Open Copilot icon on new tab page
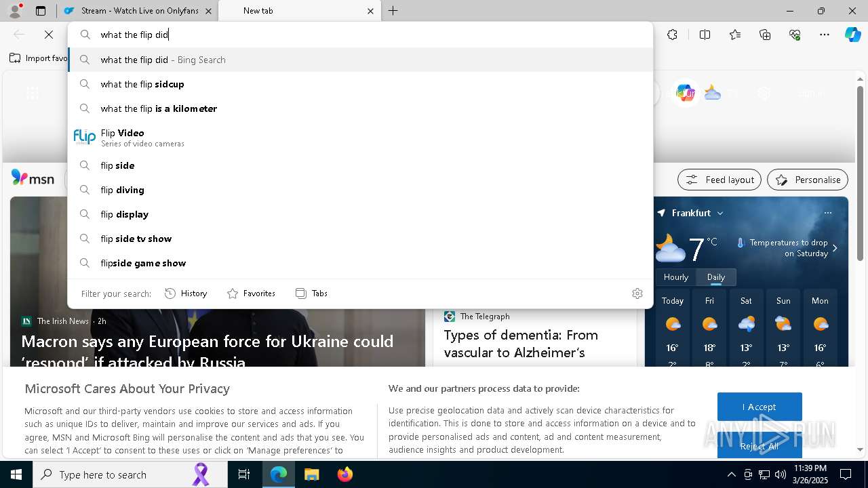Screen dimensions: 868x488 click(x=685, y=93)
